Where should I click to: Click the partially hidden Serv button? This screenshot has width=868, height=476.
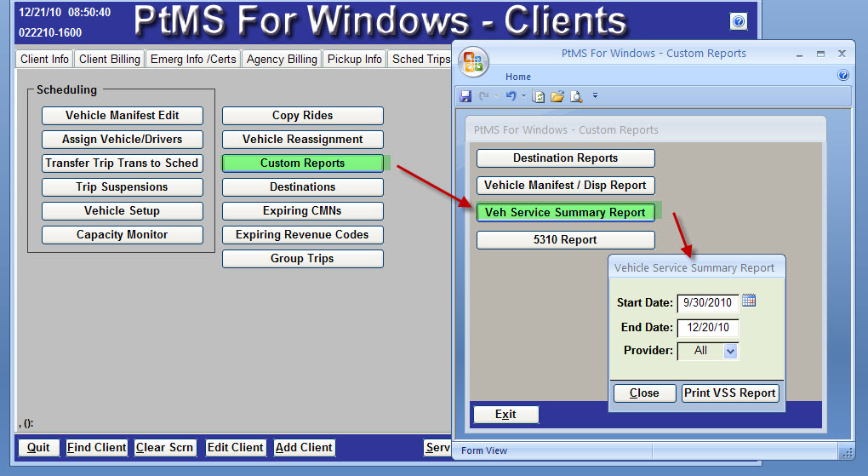click(x=438, y=448)
